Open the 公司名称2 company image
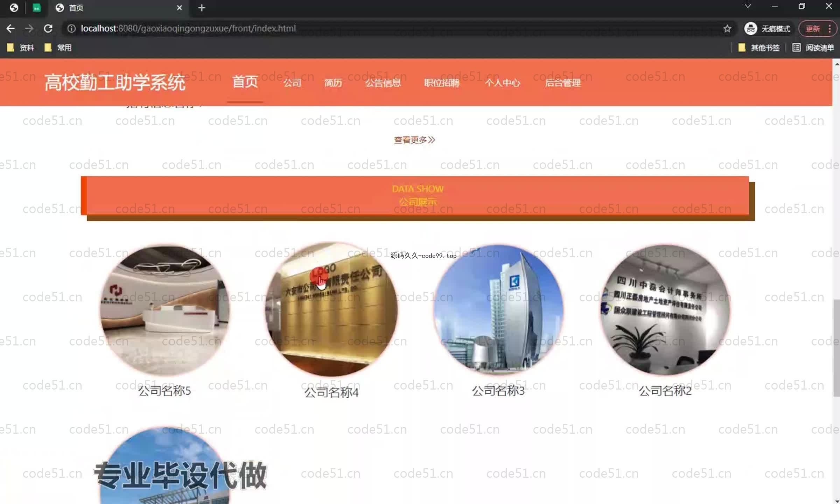The width and height of the screenshot is (840, 504). point(665,310)
